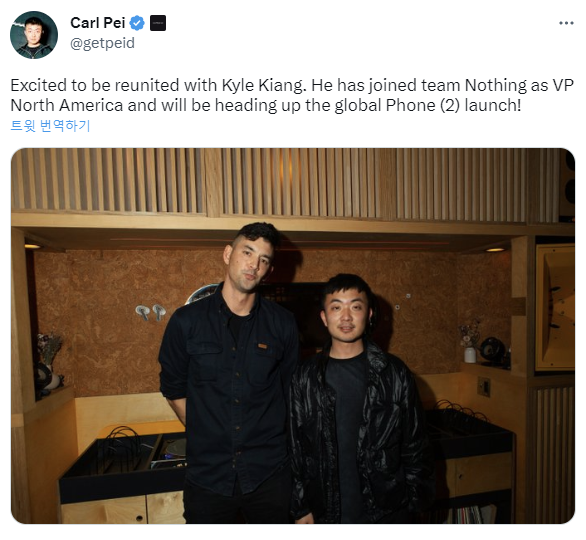Screen dimensions: 586x540
Task: Click the black Nothing affiliation badge
Action: click(x=158, y=23)
